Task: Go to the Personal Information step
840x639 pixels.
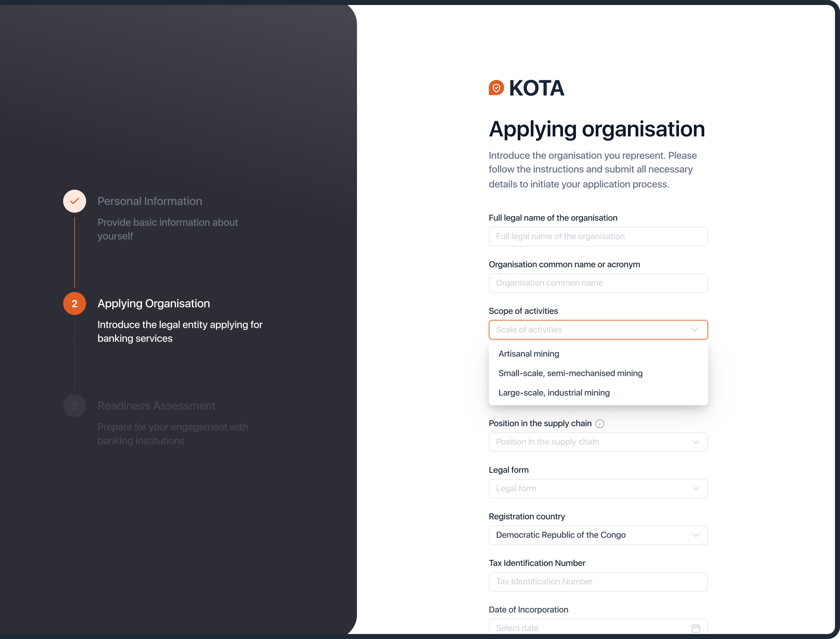Action: click(x=149, y=201)
